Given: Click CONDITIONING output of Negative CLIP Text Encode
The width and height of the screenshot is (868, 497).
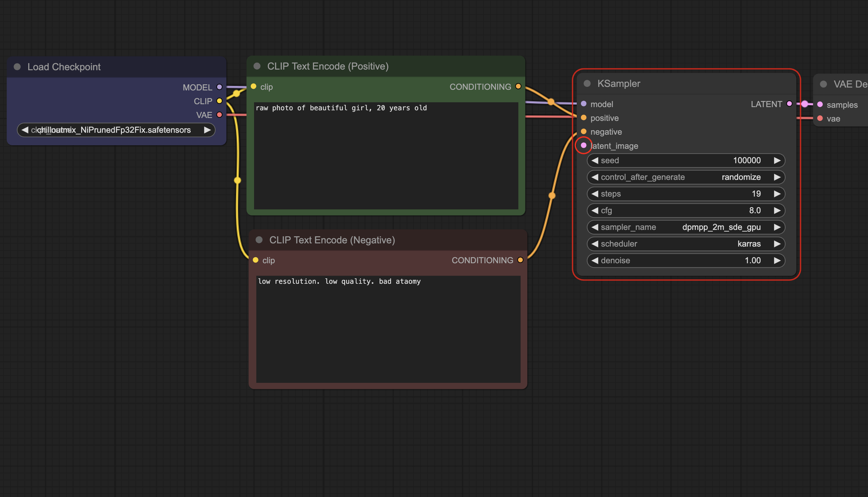Looking at the screenshot, I should tap(520, 260).
